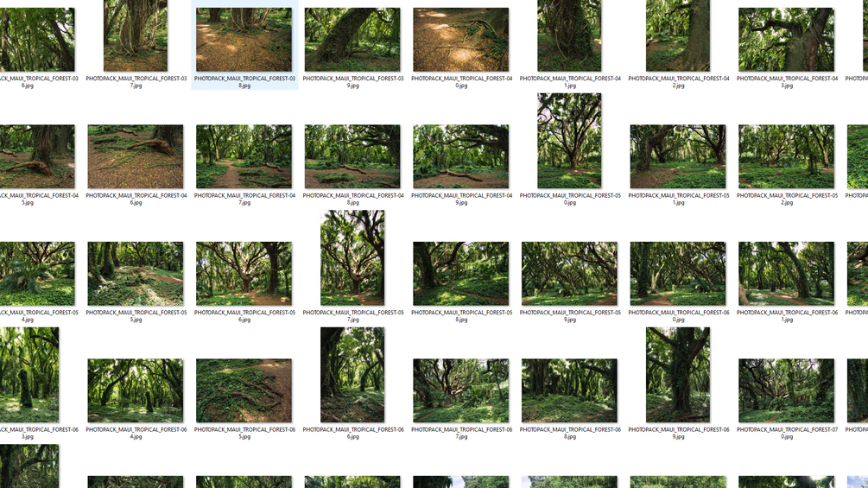
Task: Click the FOREST-049.jpg file name label
Action: (460, 200)
